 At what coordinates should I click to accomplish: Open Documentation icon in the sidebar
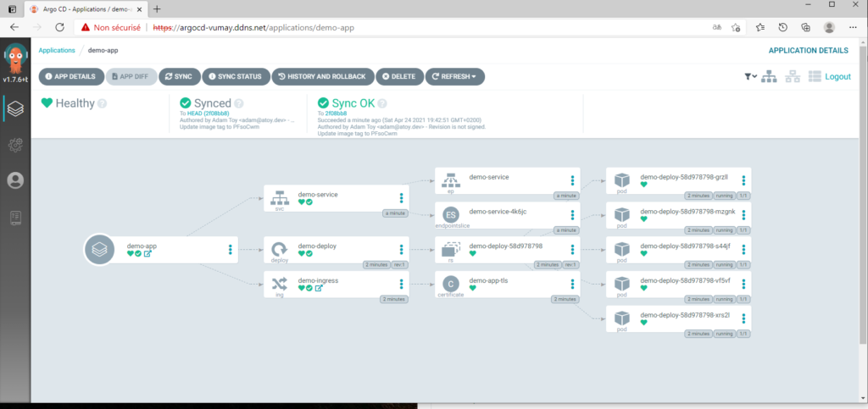pyautogui.click(x=14, y=217)
